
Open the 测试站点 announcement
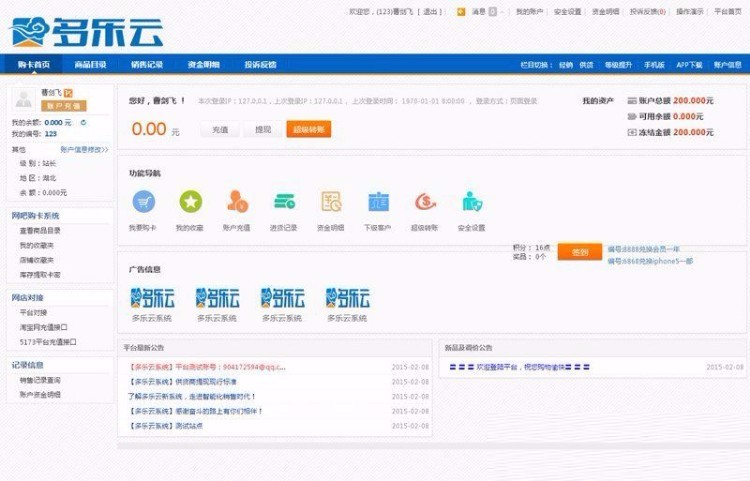click(165, 426)
